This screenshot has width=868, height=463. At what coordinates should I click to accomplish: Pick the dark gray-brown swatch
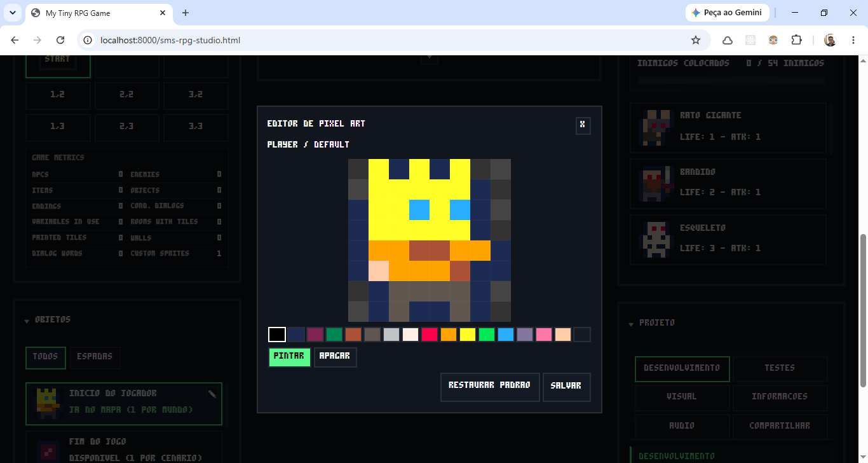[x=372, y=335]
